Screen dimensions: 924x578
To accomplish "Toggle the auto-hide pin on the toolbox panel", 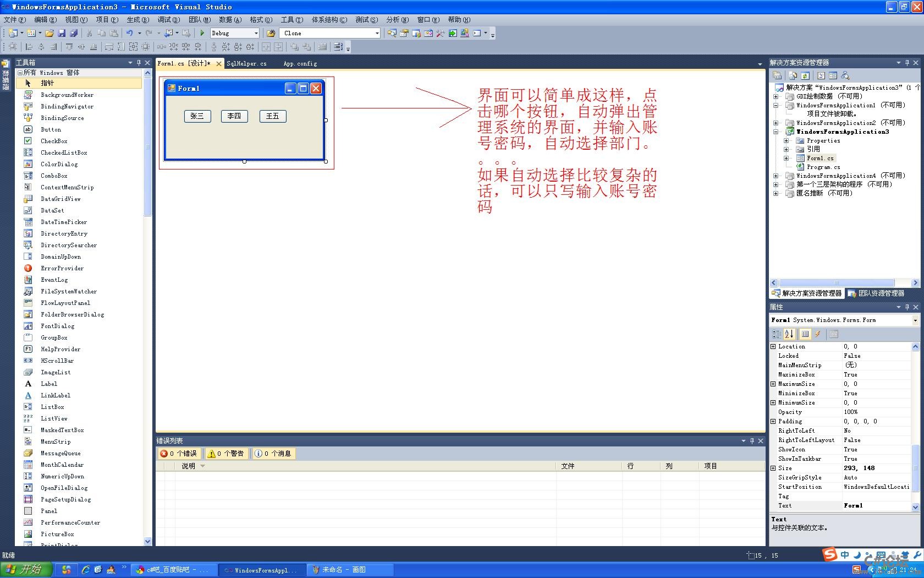I will click(139, 63).
